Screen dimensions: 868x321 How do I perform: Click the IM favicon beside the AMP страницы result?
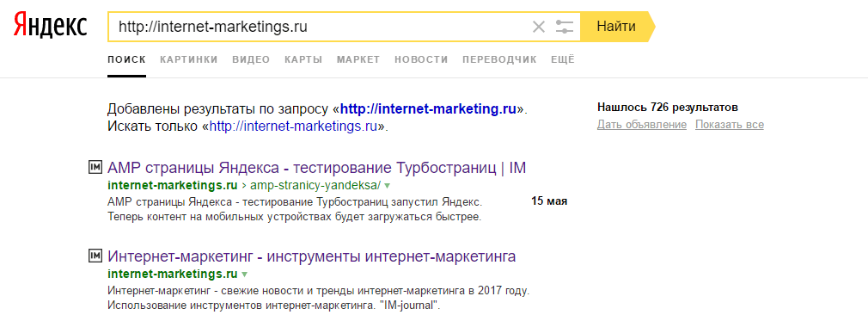(x=95, y=167)
